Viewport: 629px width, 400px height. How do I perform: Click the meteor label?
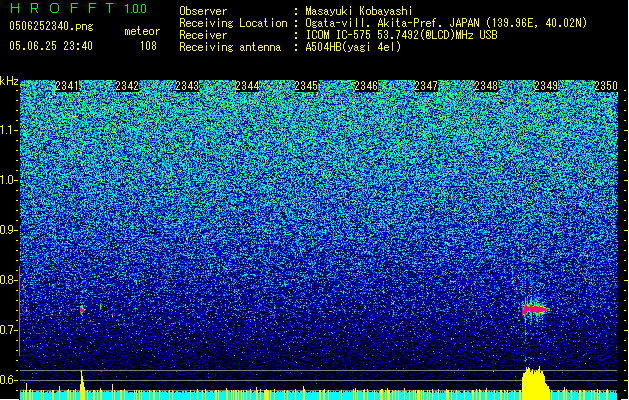[x=142, y=31]
